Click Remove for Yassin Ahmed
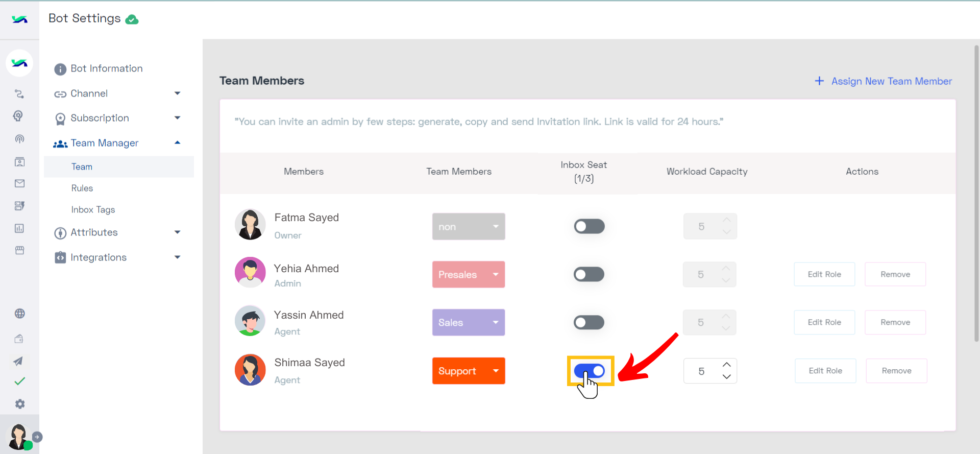This screenshot has height=454, width=980. click(895, 322)
